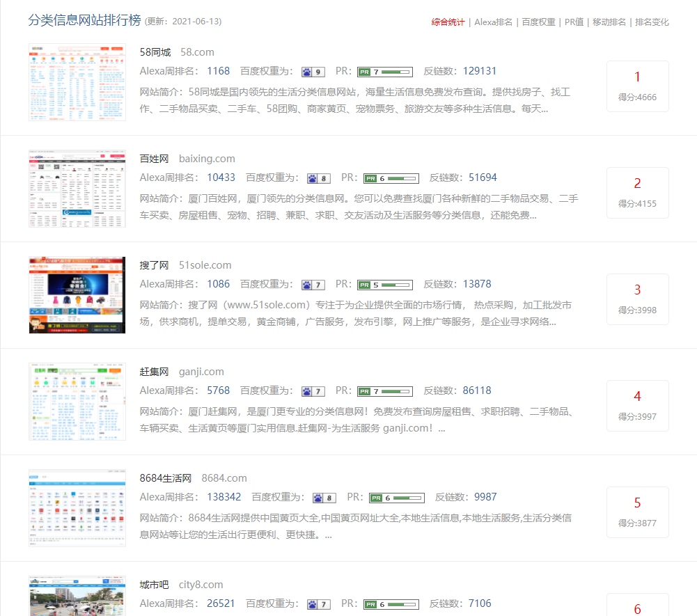Viewport: 697px width, 616px height.
Task: Switch to the 百度权重 tab
Action: pyautogui.click(x=538, y=22)
